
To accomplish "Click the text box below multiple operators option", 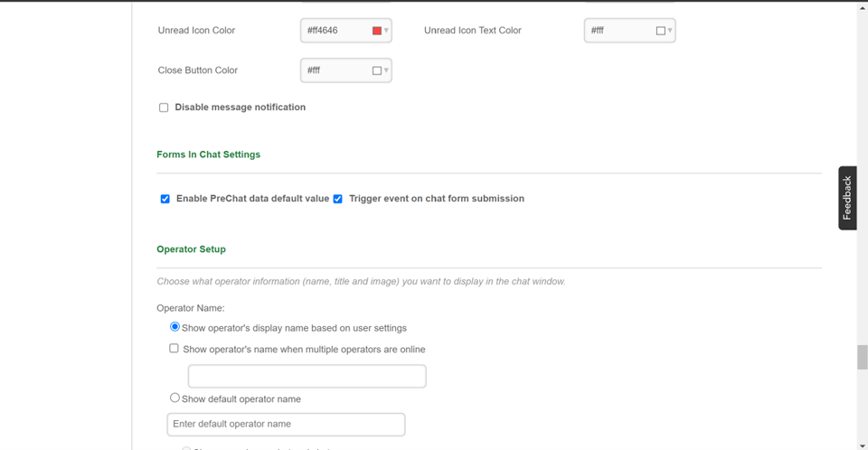I will tap(307, 376).
